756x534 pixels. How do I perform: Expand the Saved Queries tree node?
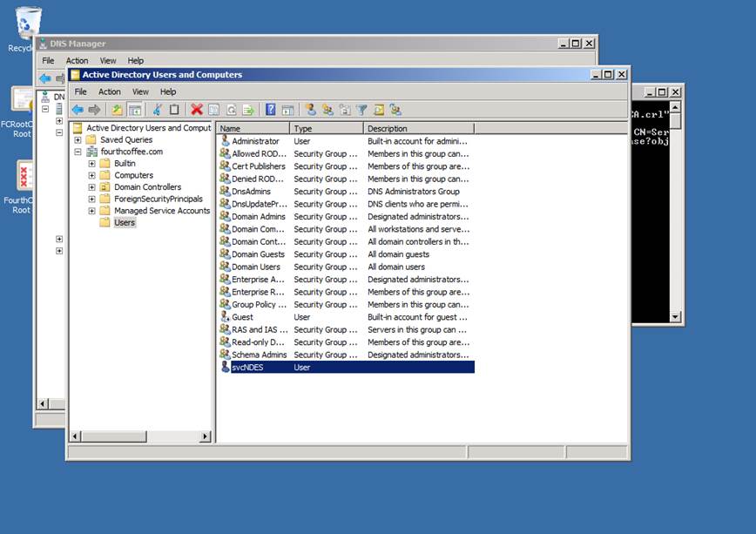tap(78, 139)
